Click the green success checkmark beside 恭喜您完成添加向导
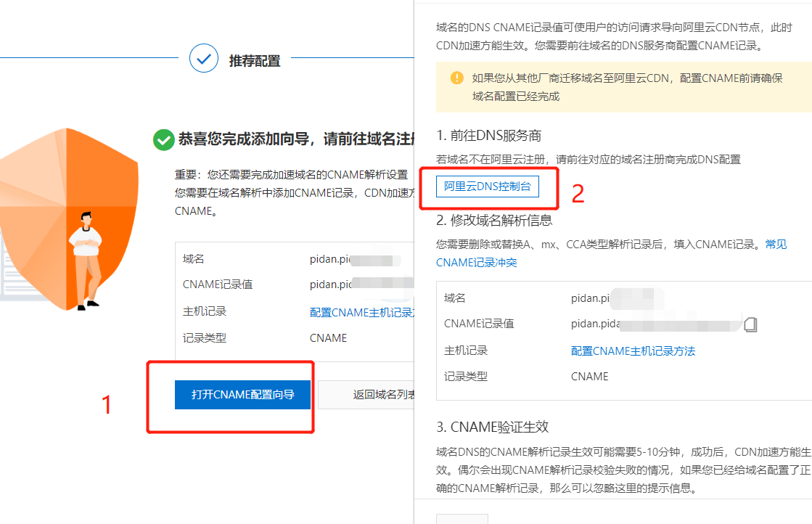This screenshot has height=524, width=812. [x=163, y=139]
